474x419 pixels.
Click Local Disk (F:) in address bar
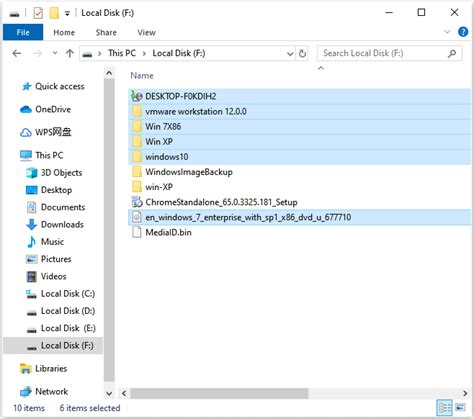(x=179, y=53)
